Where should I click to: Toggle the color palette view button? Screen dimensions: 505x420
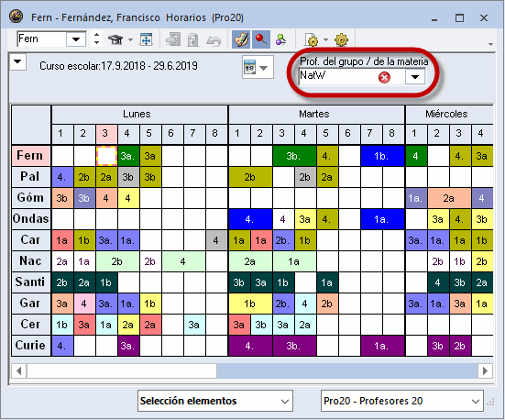tap(241, 39)
